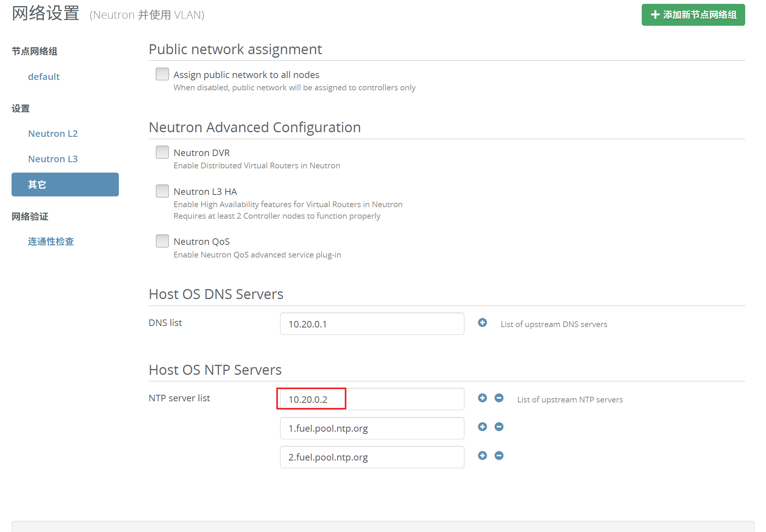Add entry after 1.fuel.pool.ntp.org
The width and height of the screenshot is (766, 532).
(x=482, y=427)
